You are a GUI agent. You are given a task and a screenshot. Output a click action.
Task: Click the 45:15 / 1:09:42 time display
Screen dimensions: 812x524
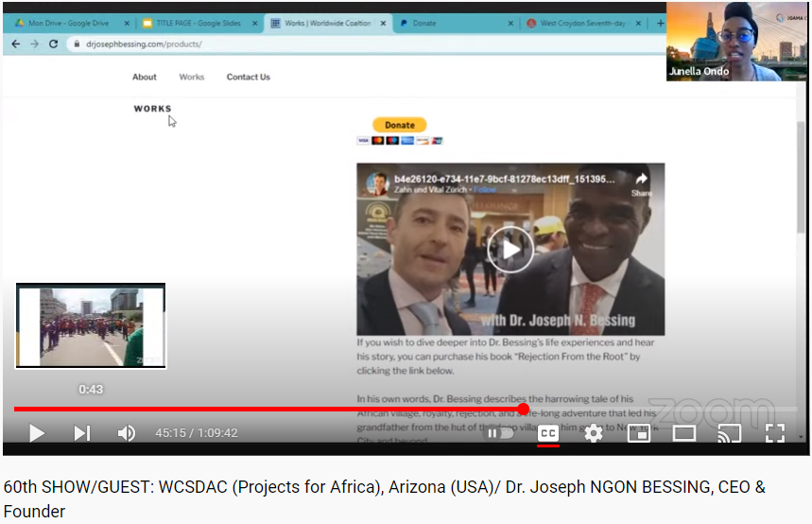point(197,433)
